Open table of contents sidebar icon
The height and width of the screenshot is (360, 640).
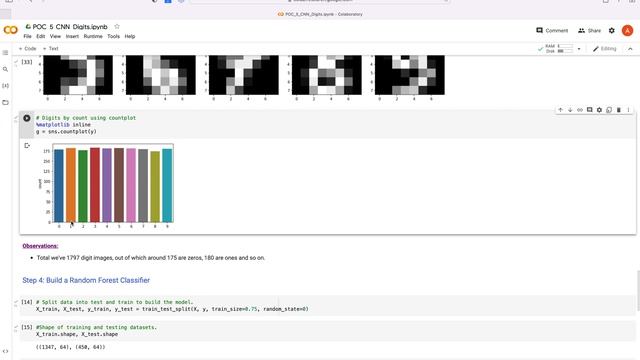click(x=5, y=53)
